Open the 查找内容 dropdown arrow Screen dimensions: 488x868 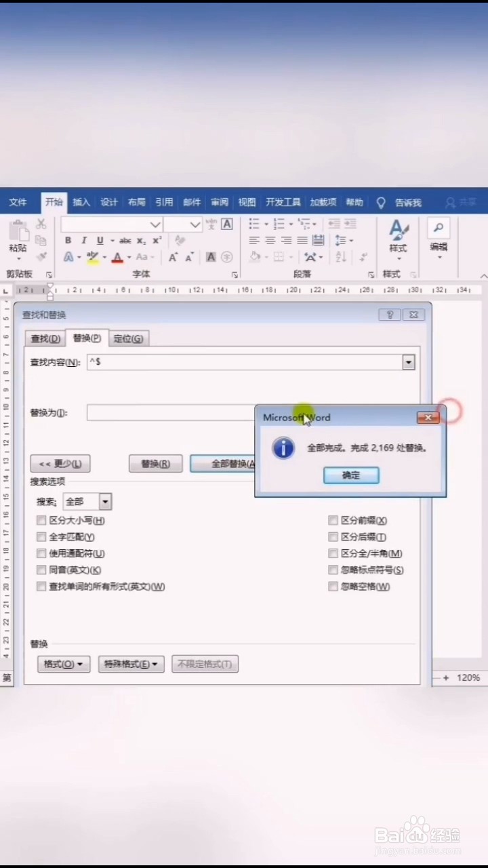point(409,362)
